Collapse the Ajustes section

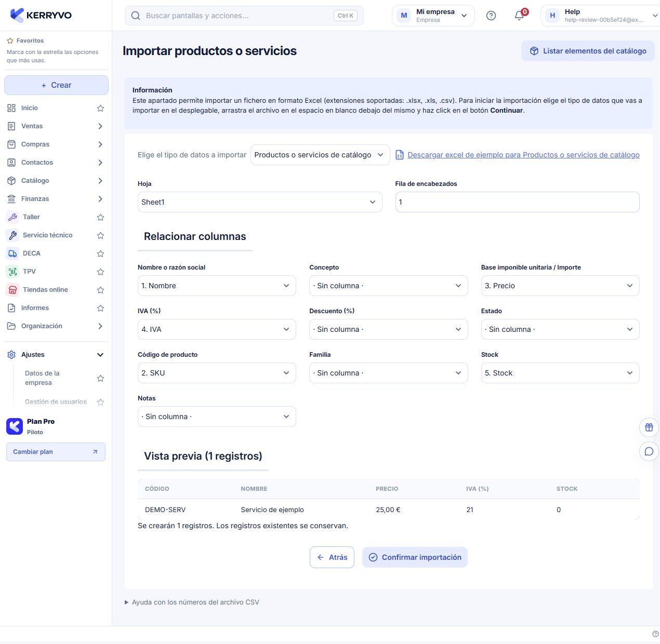pyautogui.click(x=100, y=355)
